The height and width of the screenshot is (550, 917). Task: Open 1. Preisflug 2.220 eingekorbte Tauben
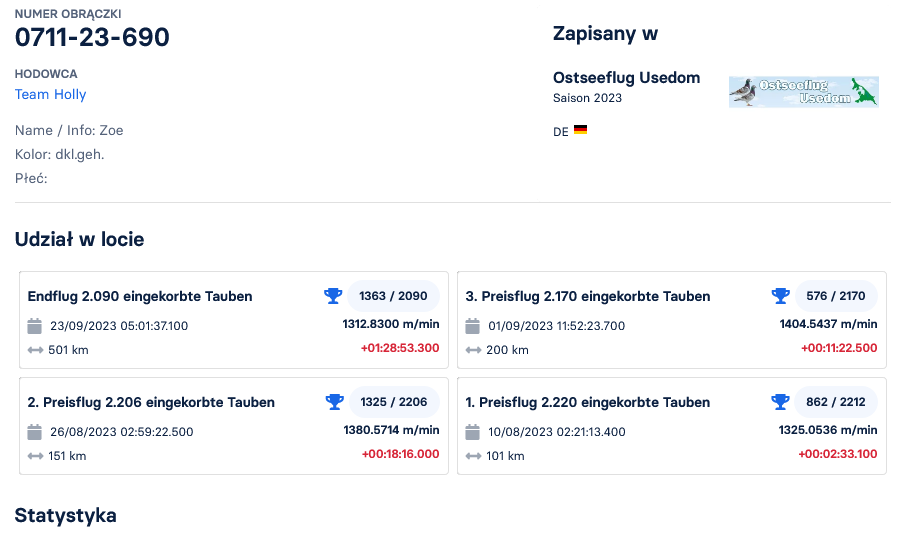click(x=588, y=403)
